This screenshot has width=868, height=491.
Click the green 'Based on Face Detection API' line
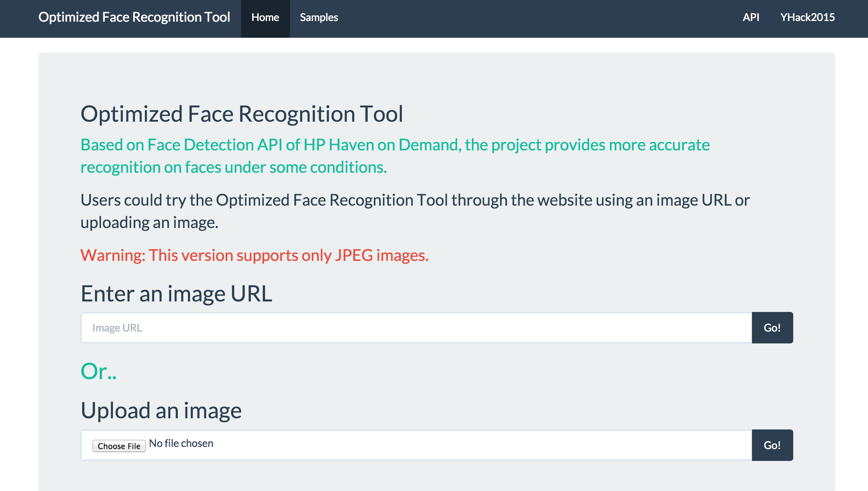pyautogui.click(x=395, y=145)
